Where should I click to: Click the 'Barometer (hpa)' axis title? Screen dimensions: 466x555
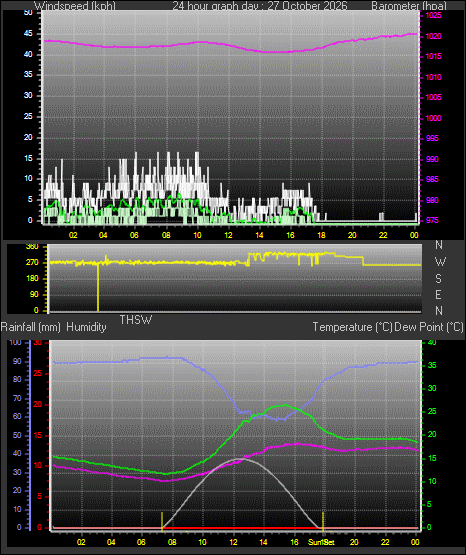tap(409, 6)
